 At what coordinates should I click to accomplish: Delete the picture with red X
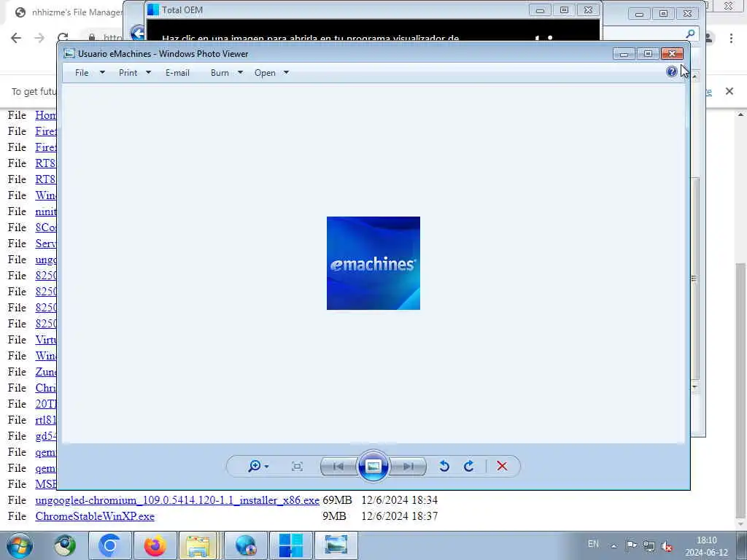tap(502, 466)
